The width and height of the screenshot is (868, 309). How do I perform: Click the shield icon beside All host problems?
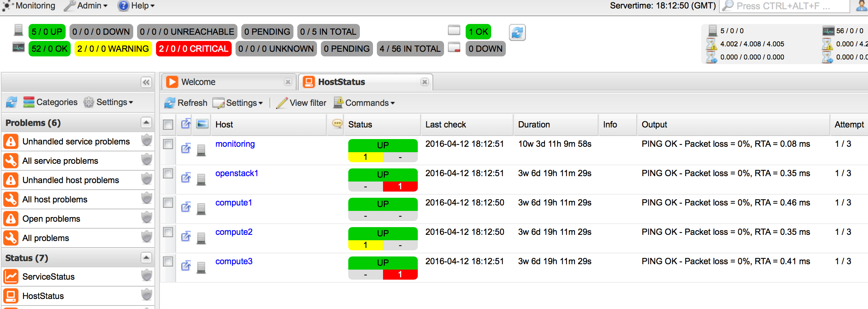[x=146, y=198]
